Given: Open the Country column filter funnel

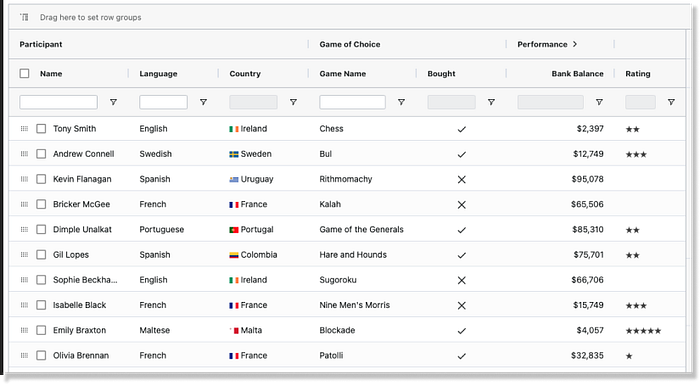Looking at the screenshot, I should tap(293, 102).
